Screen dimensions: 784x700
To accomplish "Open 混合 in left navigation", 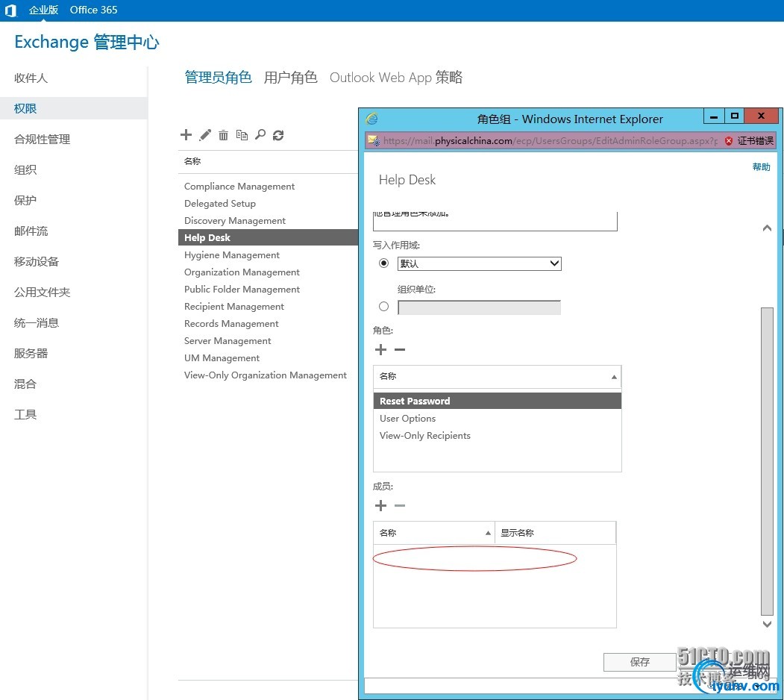I will click(x=25, y=384).
